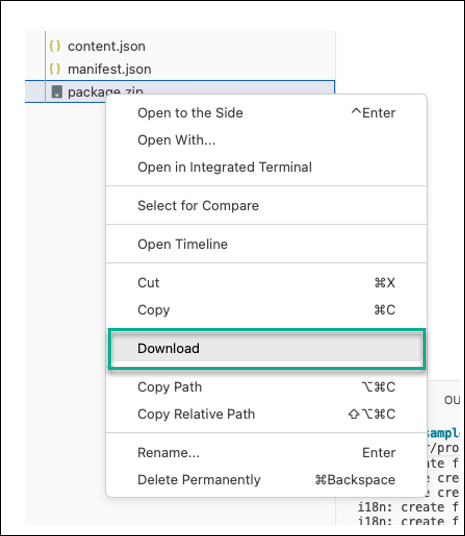Choose Open With... from context menu

pyautogui.click(x=266, y=140)
